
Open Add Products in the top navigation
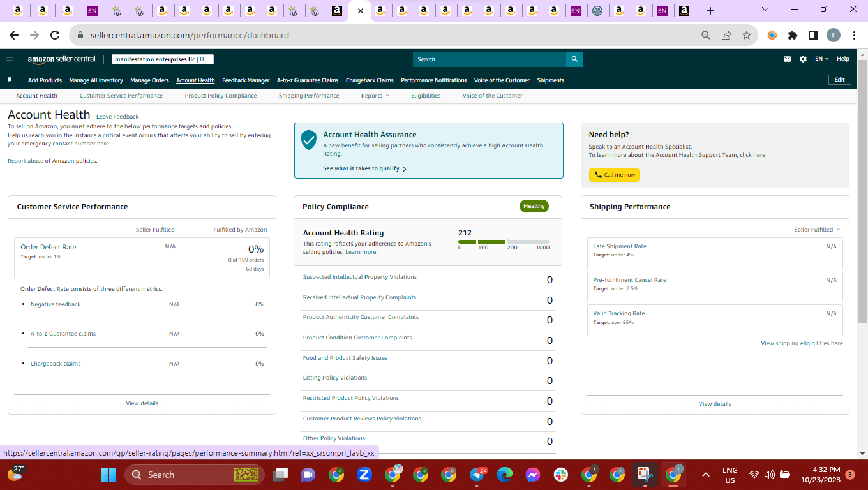[45, 80]
